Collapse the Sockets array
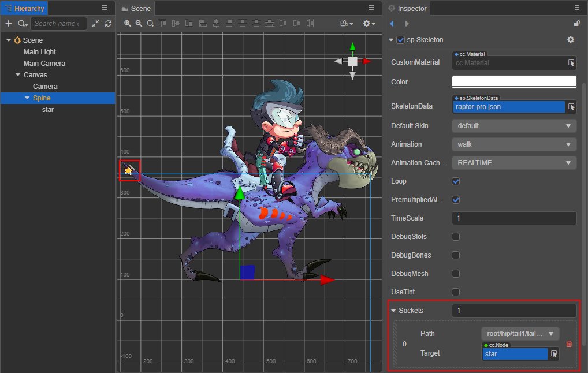The height and width of the screenshot is (373, 588). 393,311
